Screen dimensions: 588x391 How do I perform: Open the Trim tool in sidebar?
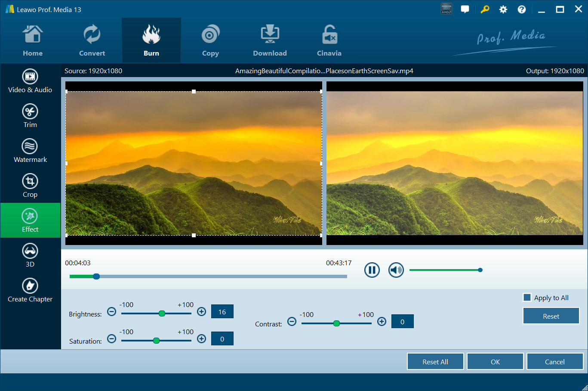[x=30, y=116]
